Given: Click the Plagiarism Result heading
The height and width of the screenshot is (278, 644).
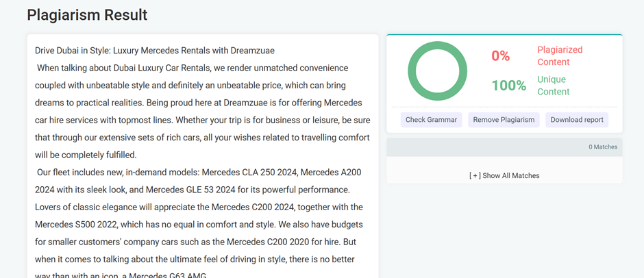Looking at the screenshot, I should coord(87,15).
